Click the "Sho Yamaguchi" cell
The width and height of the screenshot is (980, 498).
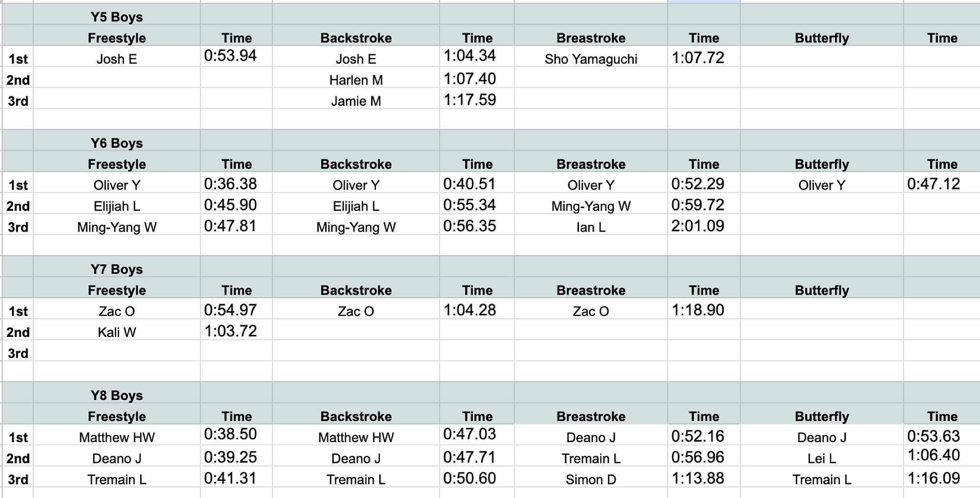590,59
